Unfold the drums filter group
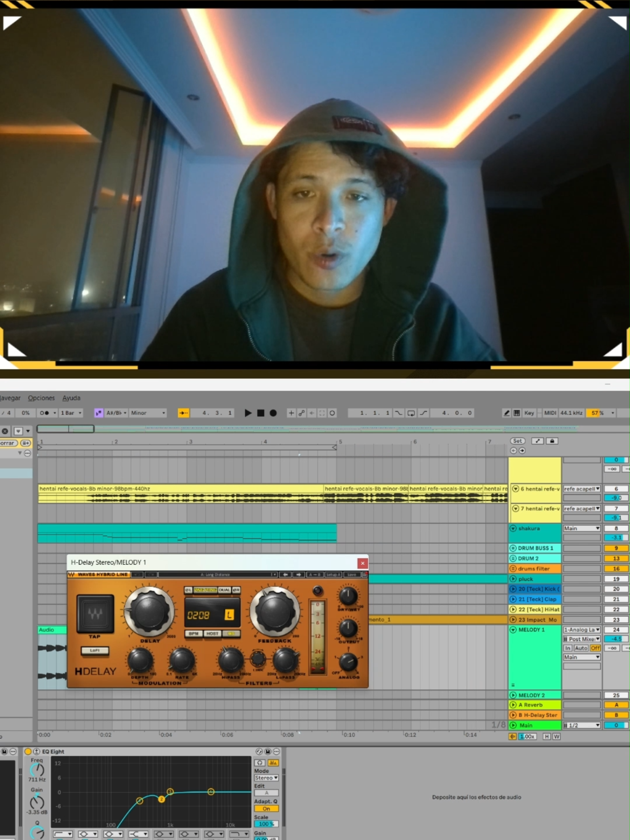Viewport: 630px width, 840px height. point(513,569)
